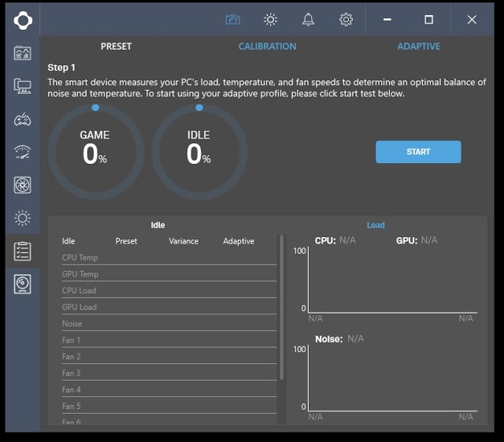Open the screenshot camera icon in top bar
Image resolution: width=504 pixels, height=442 pixels.
click(x=233, y=20)
